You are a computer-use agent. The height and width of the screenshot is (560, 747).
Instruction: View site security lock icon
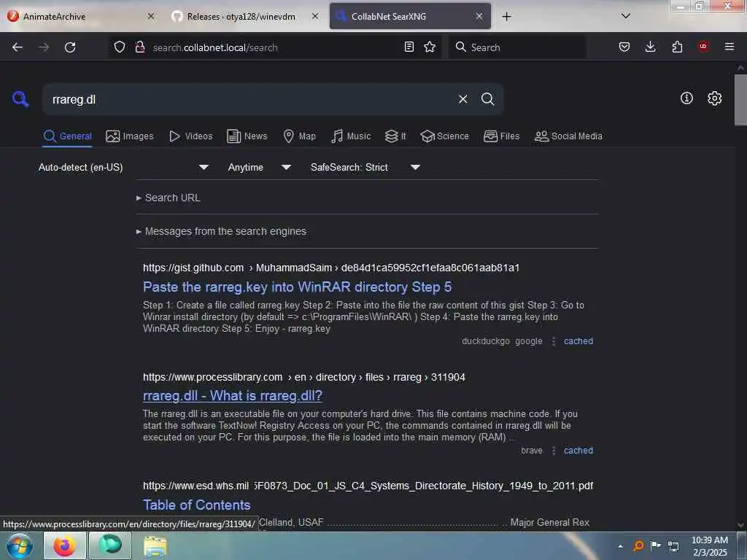coord(140,47)
